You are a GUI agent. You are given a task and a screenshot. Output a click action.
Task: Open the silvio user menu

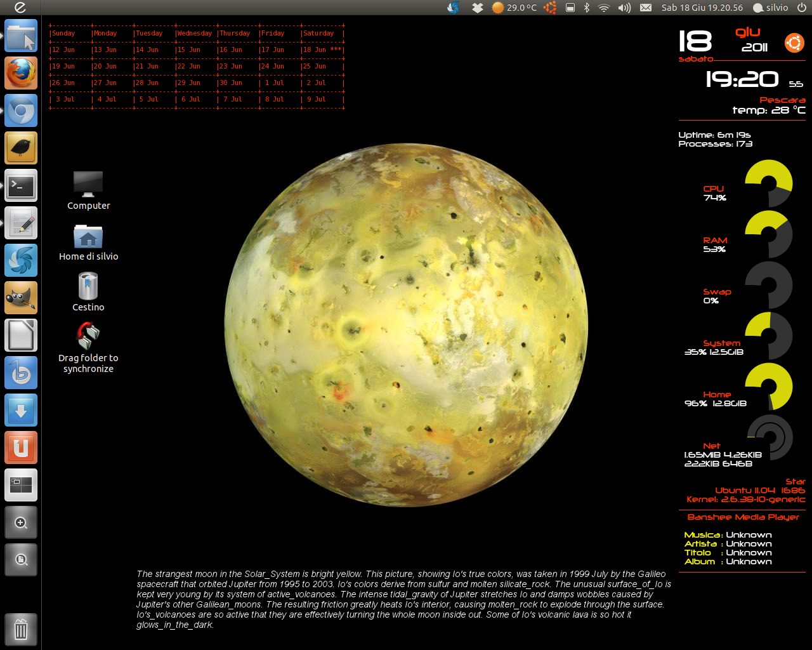tap(770, 8)
